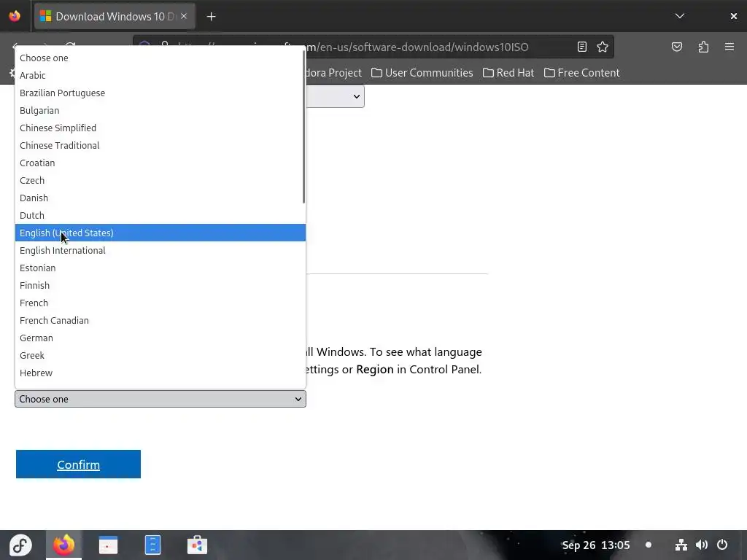747x560 pixels.
Task: Open the calendar app in taskbar
Action: pos(108,545)
